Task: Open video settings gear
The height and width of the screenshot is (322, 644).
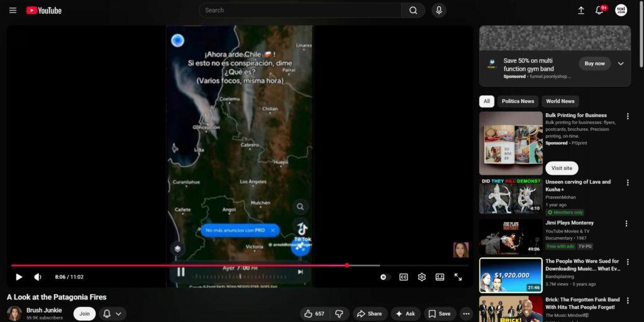Action: tap(422, 277)
